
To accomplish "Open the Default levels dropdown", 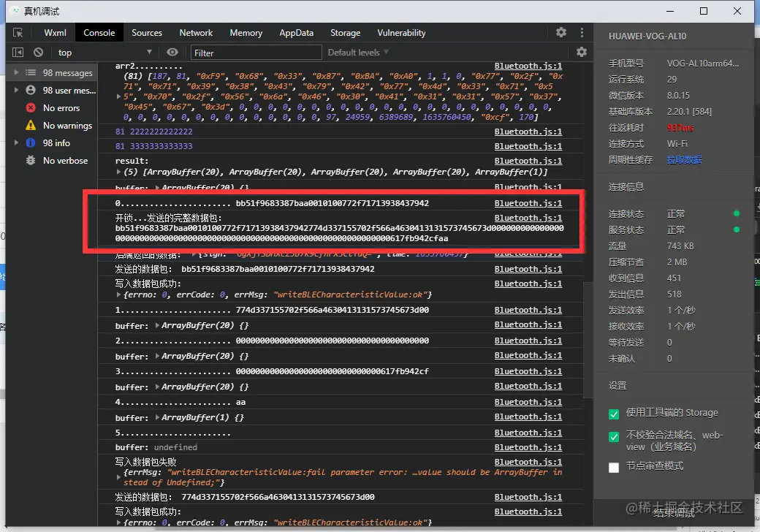I will 357,53.
